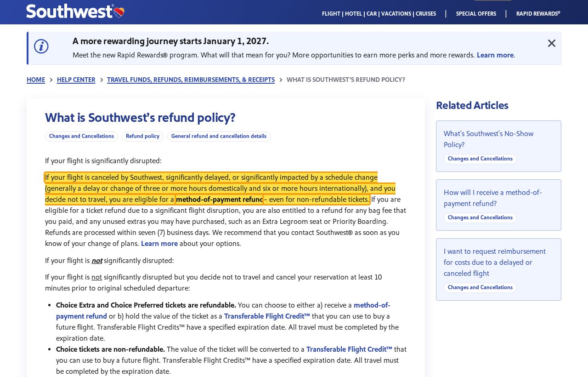
Task: Click the heading What is Southwest's refund policy?
Action: pyautogui.click(x=140, y=118)
